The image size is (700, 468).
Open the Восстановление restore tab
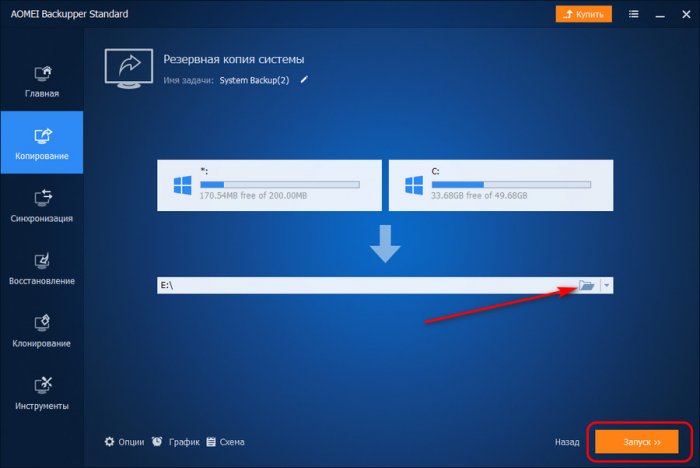[42, 267]
